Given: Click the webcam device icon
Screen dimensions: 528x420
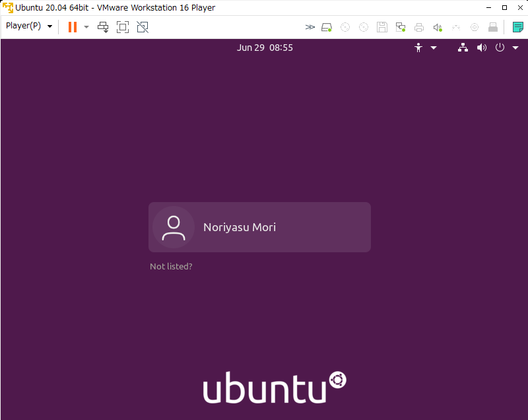Looking at the screenshot, I should tap(475, 27).
